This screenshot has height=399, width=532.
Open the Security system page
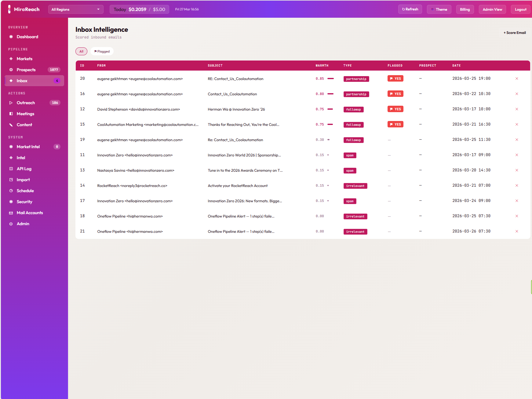click(24, 202)
